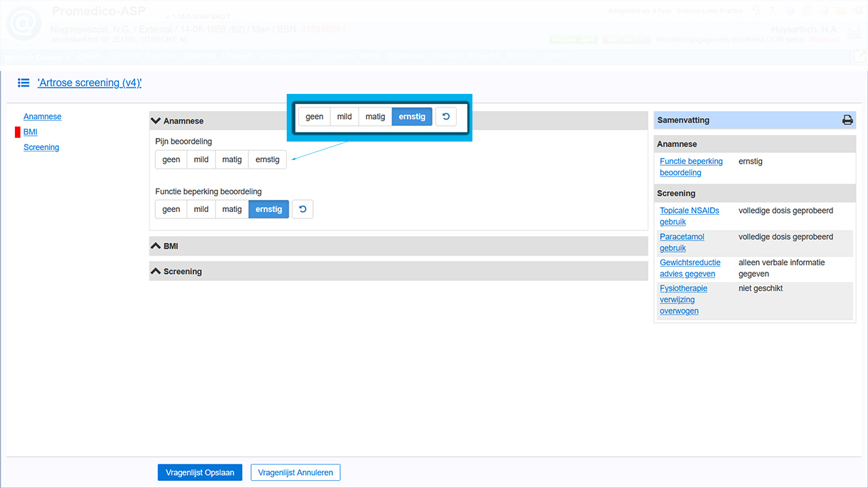Viewport: 868px width, 488px height.
Task: Select 'mild' for Pijn beoordeling
Action: 201,159
